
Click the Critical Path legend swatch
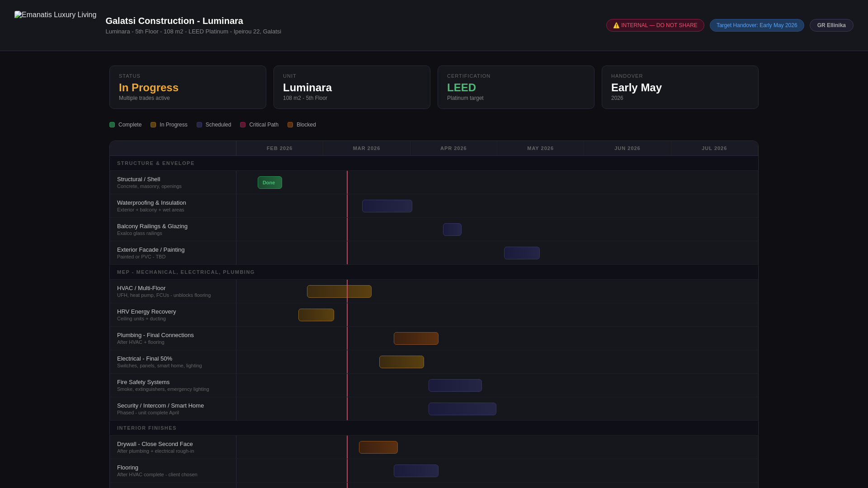point(243,125)
